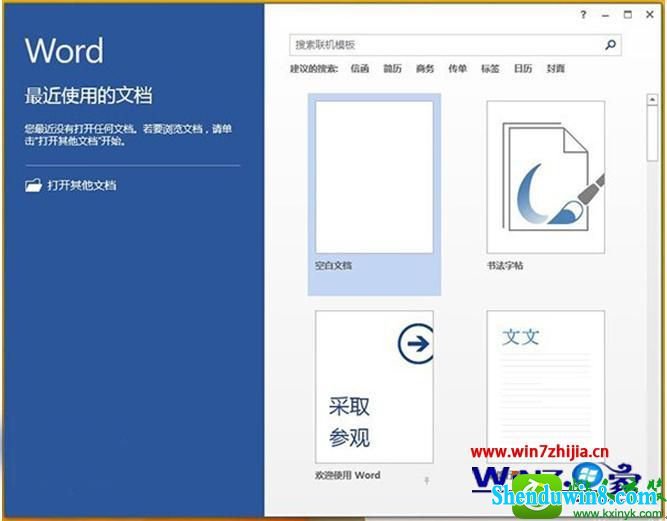The image size is (667, 521).
Task: Select suggested search 传单
Action: [x=457, y=68]
